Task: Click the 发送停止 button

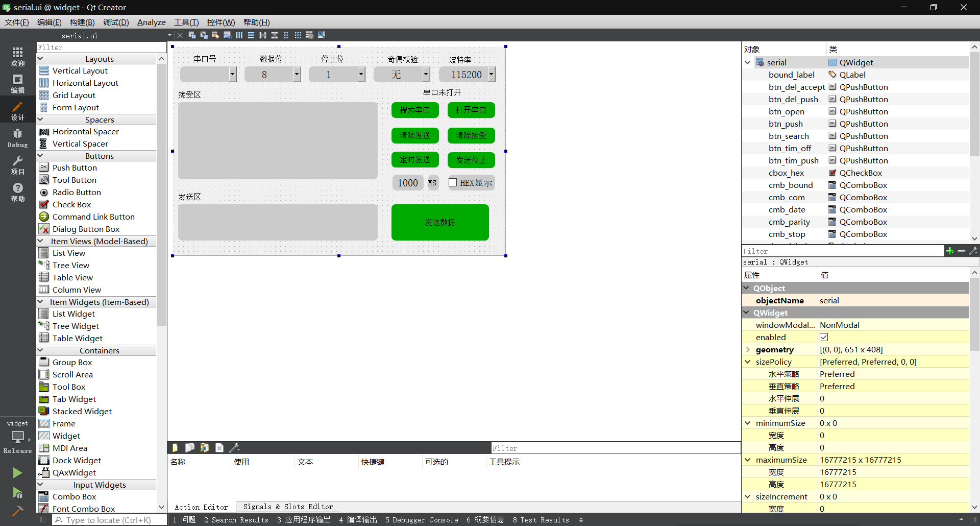Action: click(x=471, y=160)
